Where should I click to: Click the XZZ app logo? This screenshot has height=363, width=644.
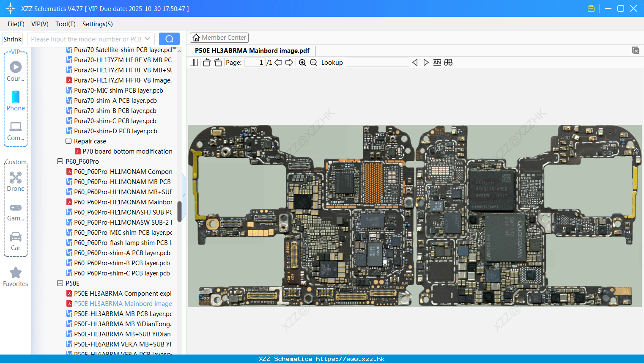pos(10,8)
